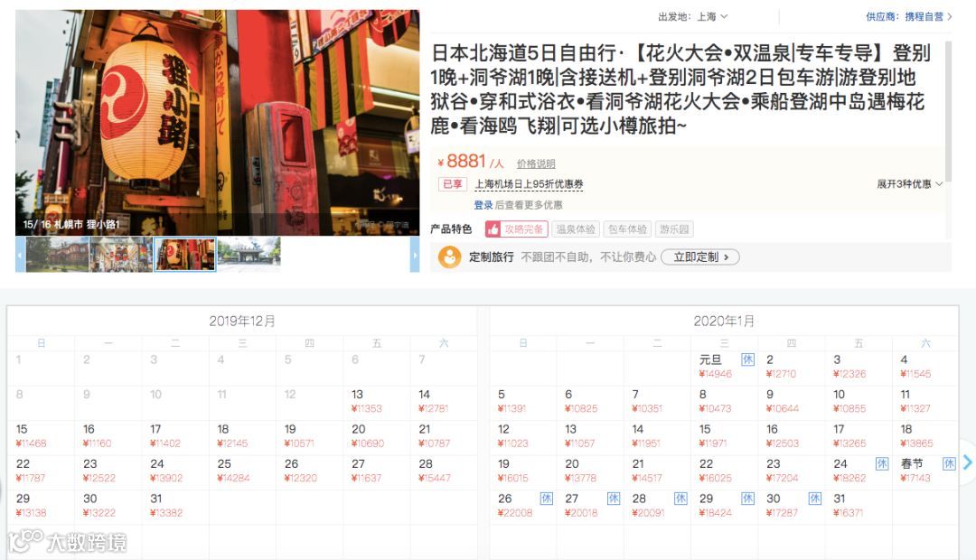Click the 休 badge on January 26

[x=546, y=499]
